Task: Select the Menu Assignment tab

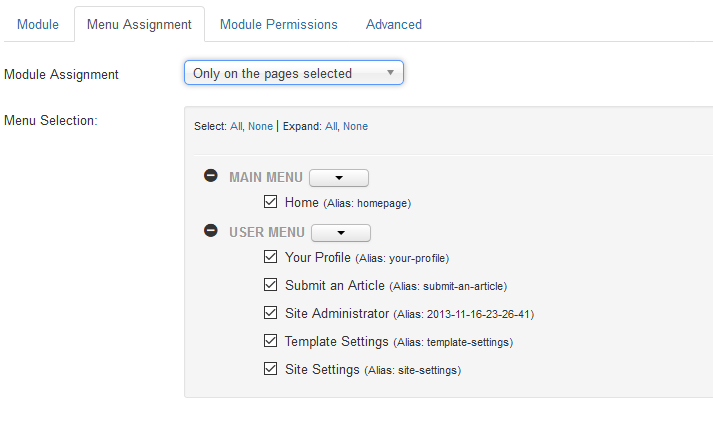Action: (139, 25)
